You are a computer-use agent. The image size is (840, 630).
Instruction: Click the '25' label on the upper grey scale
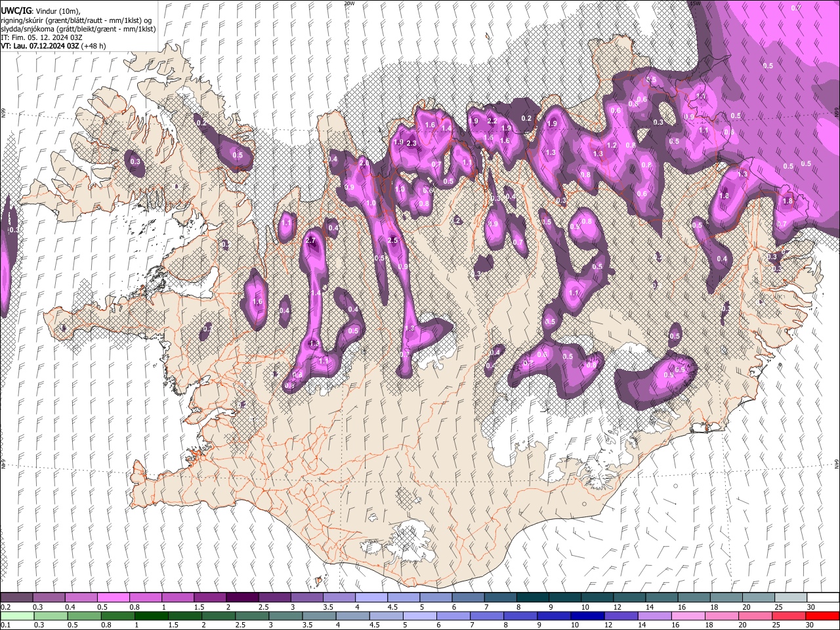click(777, 607)
